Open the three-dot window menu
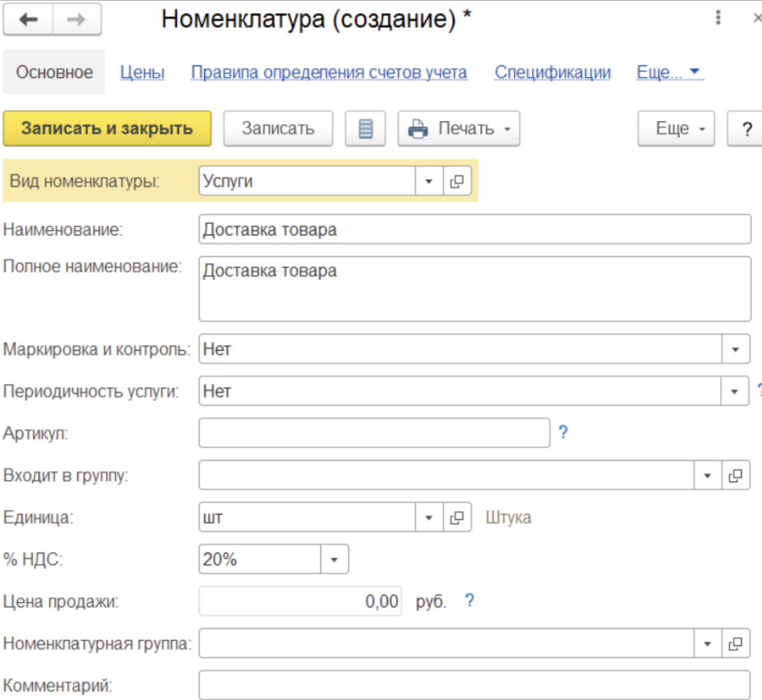Screen dimensions: 762x700 pyautogui.click(x=718, y=17)
